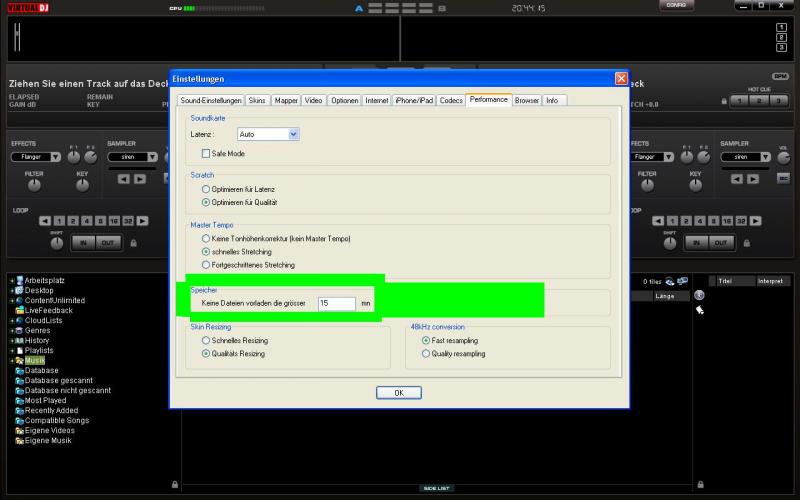
Task: Select schnelles Stretching option
Action: point(206,252)
